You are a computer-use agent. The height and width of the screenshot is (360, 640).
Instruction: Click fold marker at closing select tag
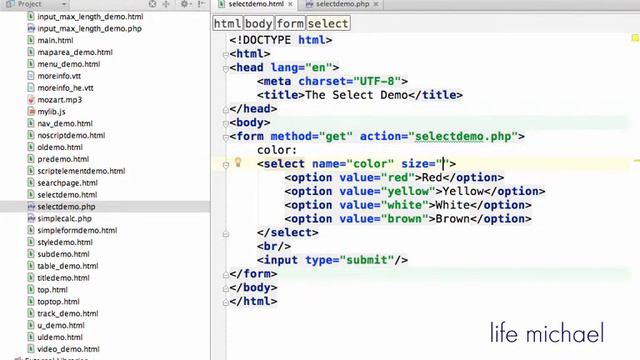coord(226,234)
